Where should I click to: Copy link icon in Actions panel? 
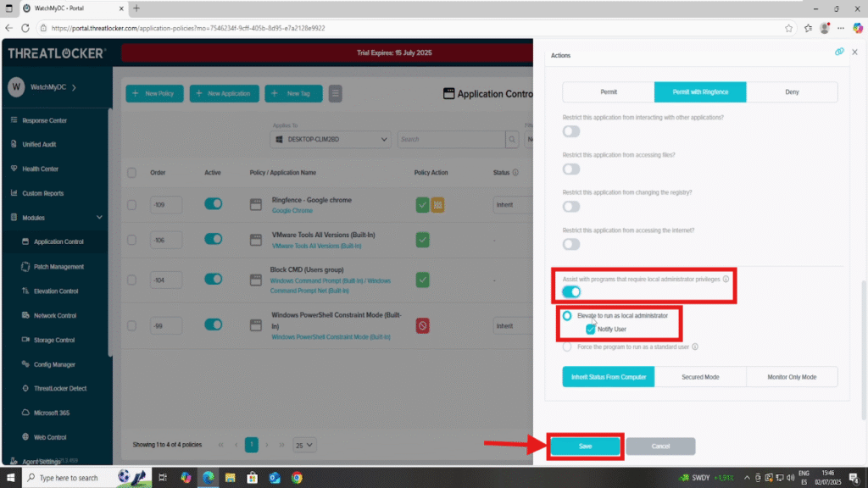tap(839, 52)
